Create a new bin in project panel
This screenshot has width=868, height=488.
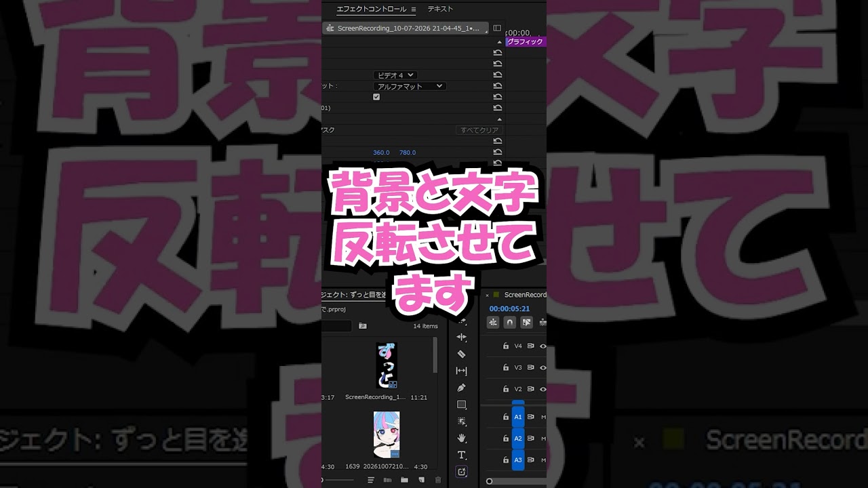click(404, 480)
